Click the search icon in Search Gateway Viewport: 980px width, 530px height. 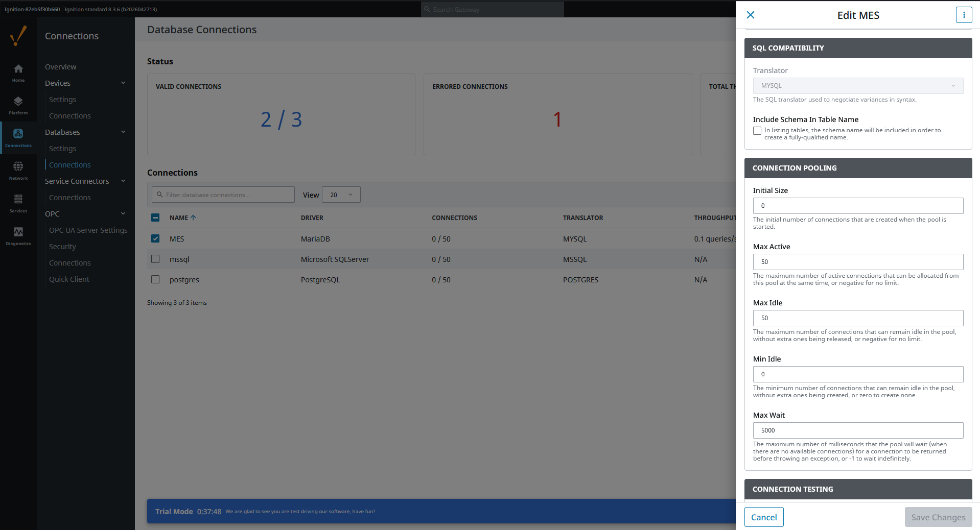point(427,9)
